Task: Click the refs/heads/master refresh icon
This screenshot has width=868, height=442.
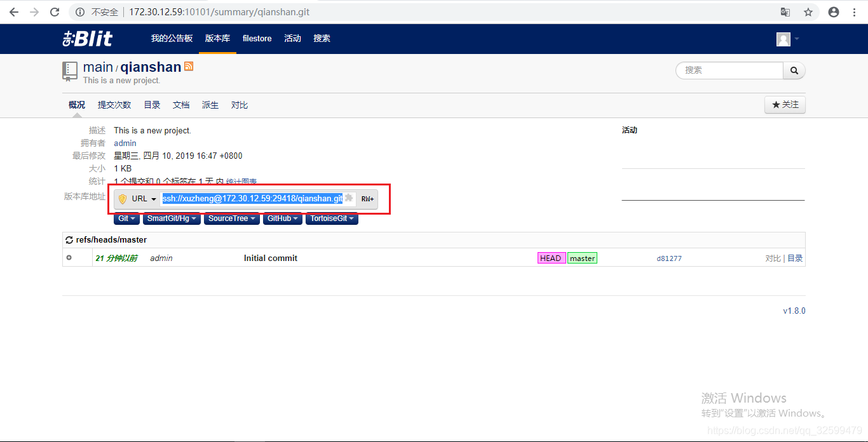Action: tap(70, 240)
